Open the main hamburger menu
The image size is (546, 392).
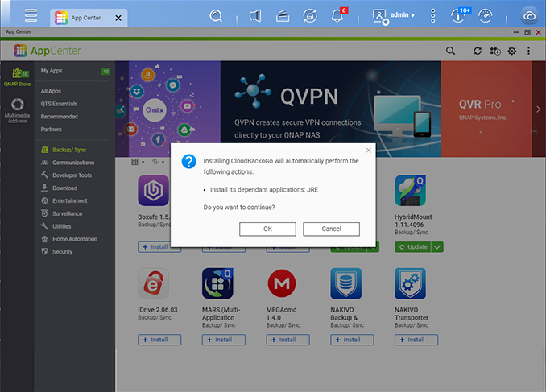click(31, 15)
